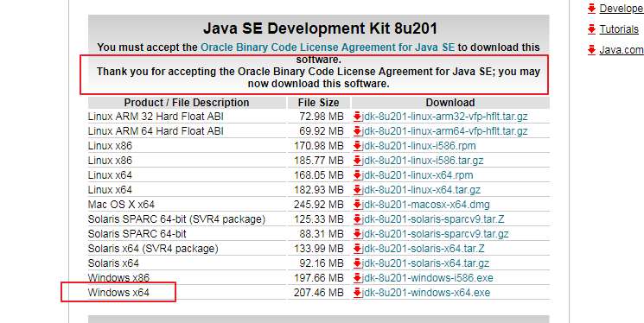Screen dimensions: 644x323
Task: Download jdk-8u201-linux-i586.rpm file
Action: point(419,146)
